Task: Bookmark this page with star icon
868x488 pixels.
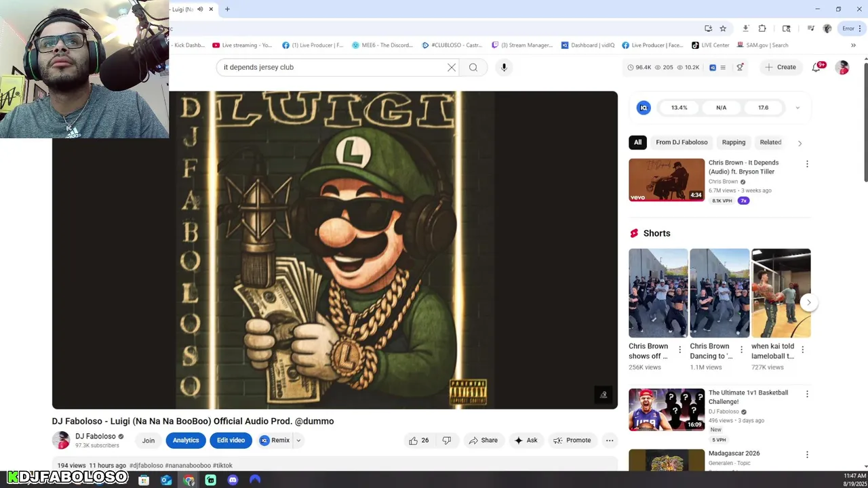Action: (723, 28)
